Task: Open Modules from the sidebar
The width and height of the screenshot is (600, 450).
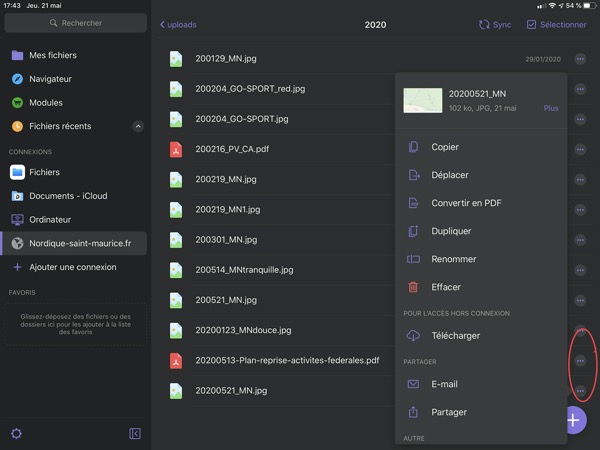Action: (46, 102)
